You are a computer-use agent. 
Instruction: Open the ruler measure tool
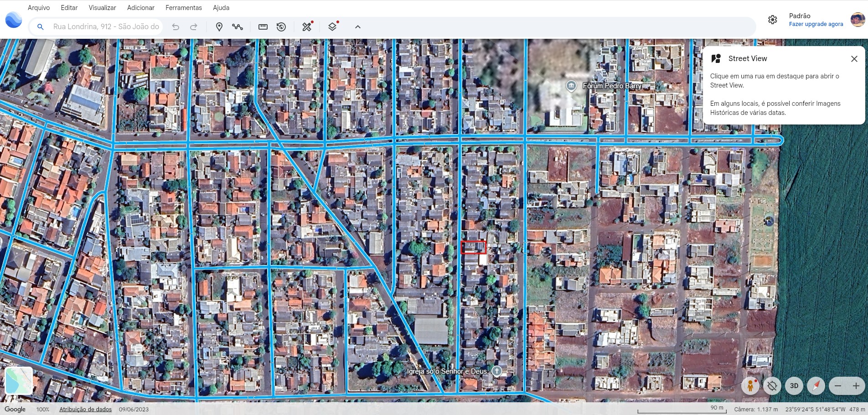click(263, 27)
